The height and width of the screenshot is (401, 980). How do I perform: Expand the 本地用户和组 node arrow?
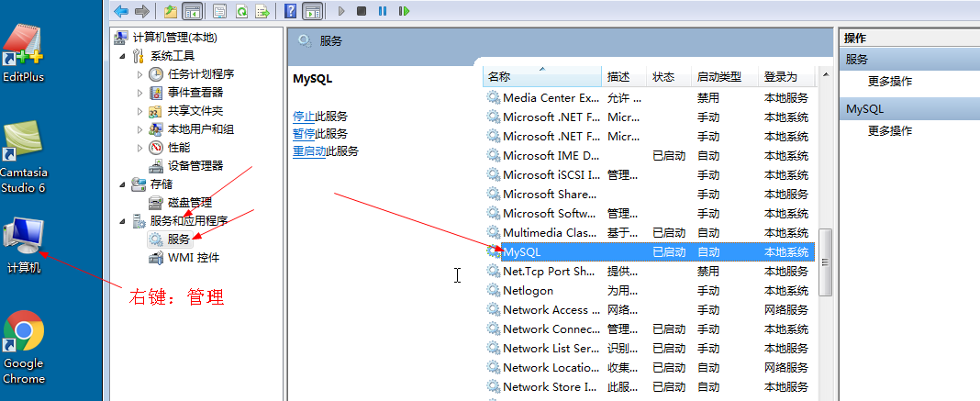pos(140,129)
